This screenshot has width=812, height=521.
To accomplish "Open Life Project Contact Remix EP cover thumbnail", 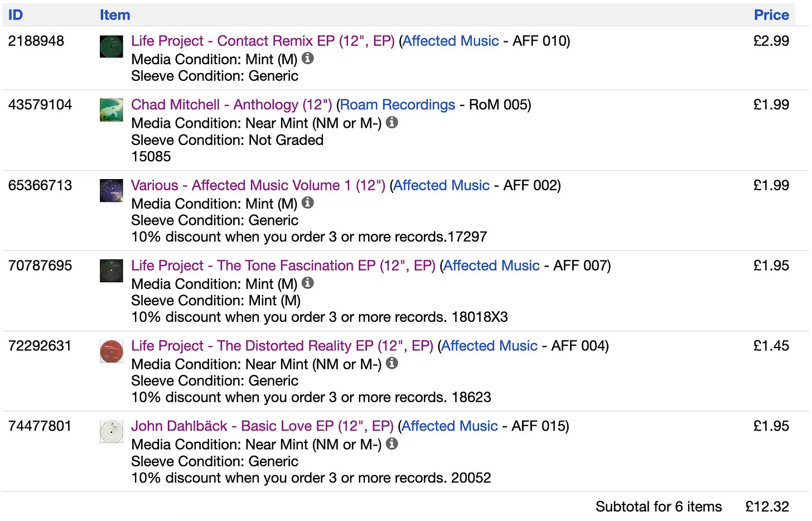I will [111, 46].
